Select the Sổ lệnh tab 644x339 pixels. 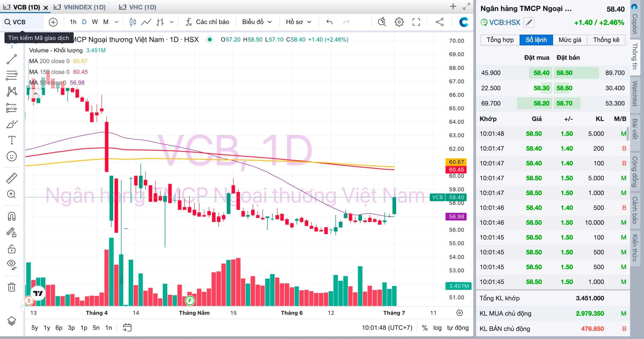pos(536,40)
